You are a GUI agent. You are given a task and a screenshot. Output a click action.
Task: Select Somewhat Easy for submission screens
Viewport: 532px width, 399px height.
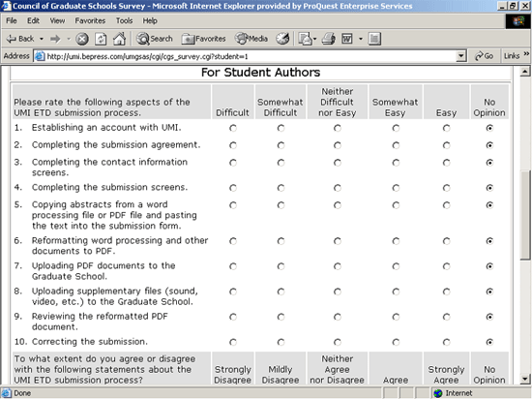[396, 188]
